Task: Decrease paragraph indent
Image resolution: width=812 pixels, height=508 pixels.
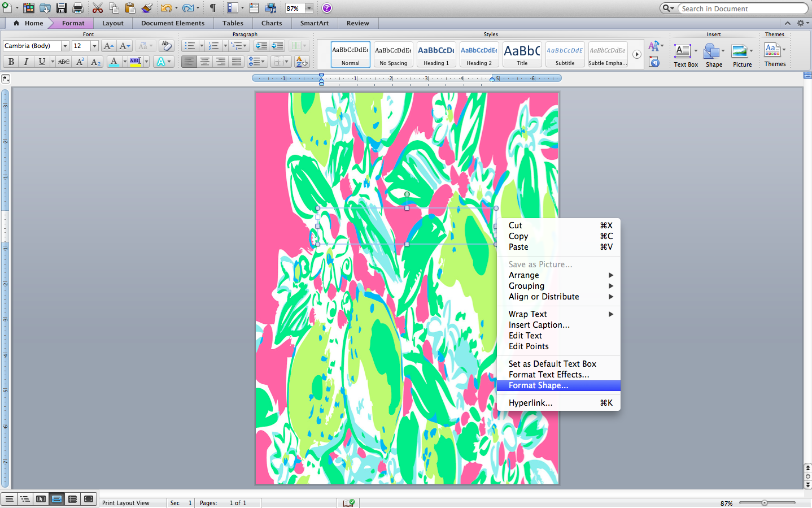Action: tap(261, 46)
